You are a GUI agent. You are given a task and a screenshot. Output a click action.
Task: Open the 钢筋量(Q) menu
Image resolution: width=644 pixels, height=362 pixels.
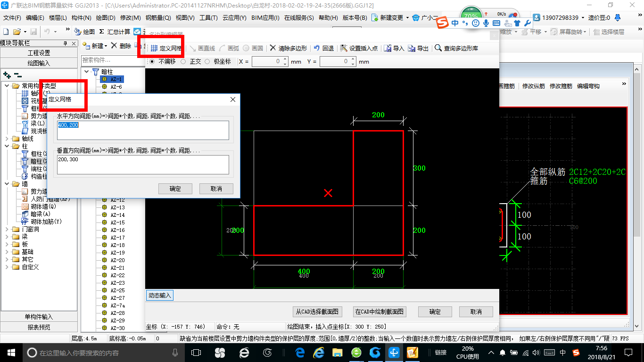[158, 17]
